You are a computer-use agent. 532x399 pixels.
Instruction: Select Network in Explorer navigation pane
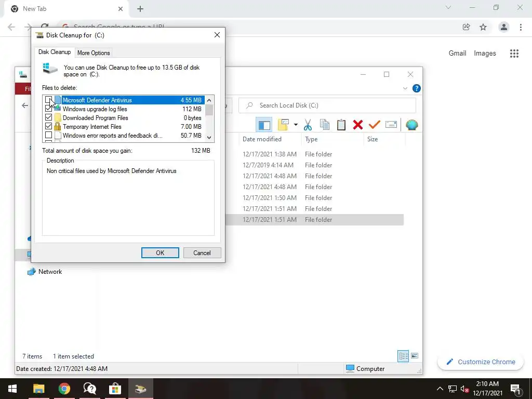[x=50, y=272]
